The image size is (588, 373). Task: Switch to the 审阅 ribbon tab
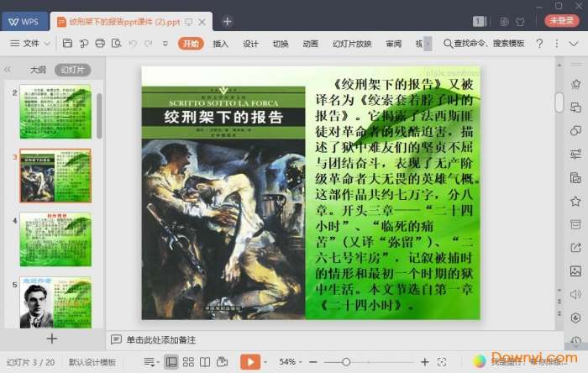pyautogui.click(x=393, y=44)
